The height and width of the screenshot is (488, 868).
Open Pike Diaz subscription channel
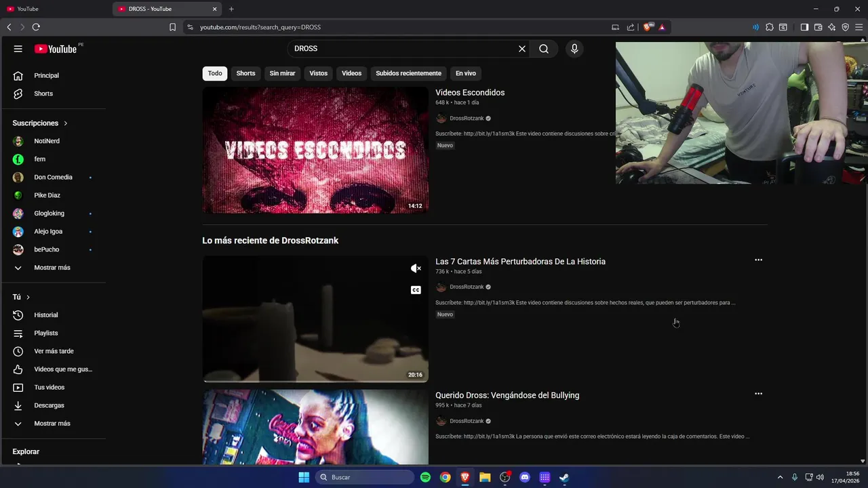point(53,195)
